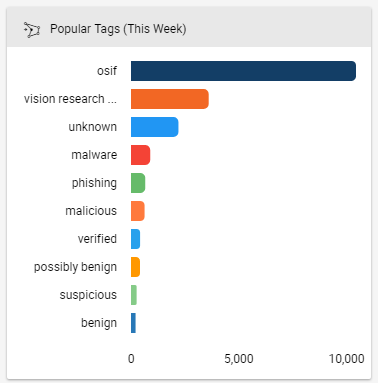Image resolution: width=378 pixels, height=383 pixels.
Task: Select the blue unknown tag bar
Action: click(155, 127)
